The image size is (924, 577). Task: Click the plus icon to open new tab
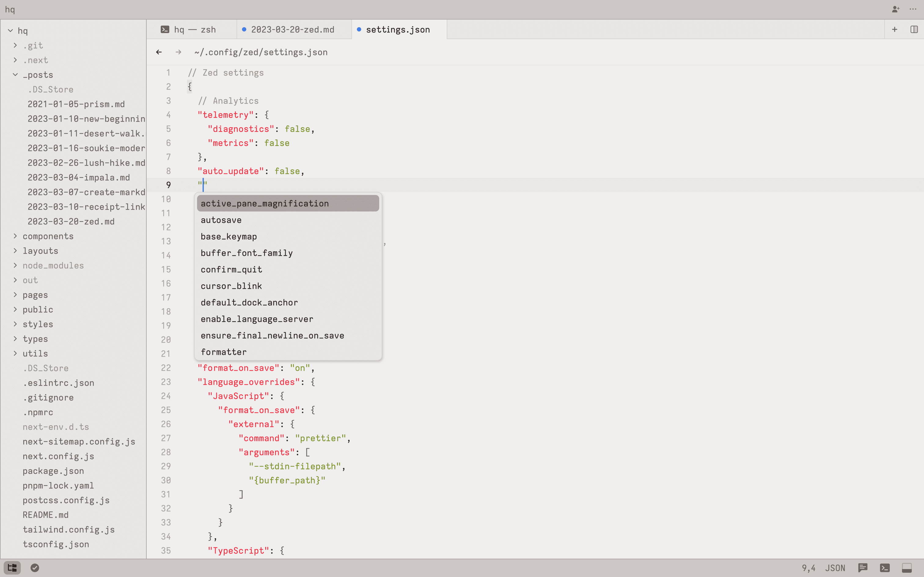pyautogui.click(x=895, y=29)
